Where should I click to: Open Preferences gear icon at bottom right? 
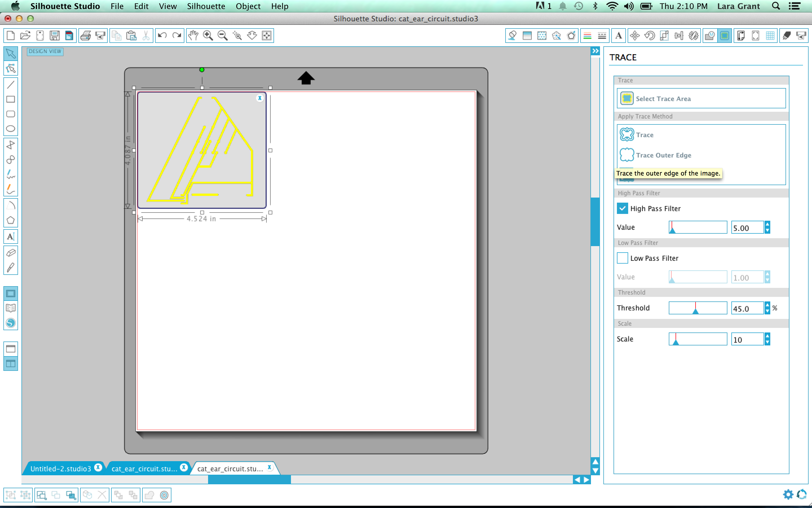tap(788, 494)
